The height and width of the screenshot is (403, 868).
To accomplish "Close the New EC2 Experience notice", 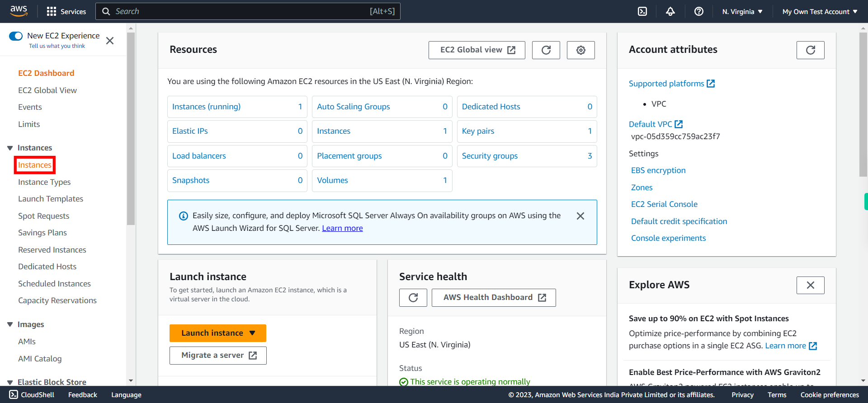I will tap(110, 41).
